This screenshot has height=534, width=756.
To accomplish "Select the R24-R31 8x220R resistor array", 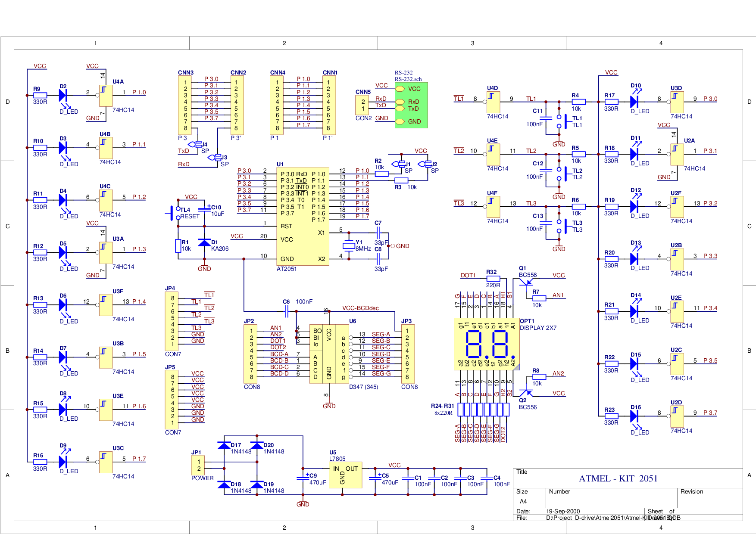I will click(483, 409).
